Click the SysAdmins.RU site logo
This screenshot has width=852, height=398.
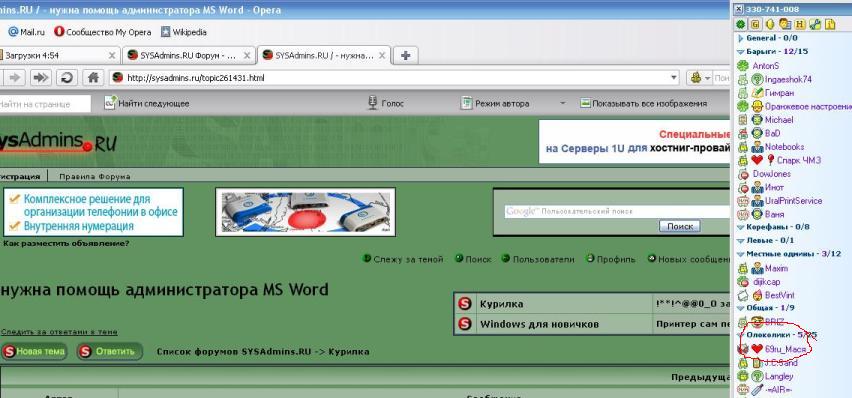(57, 142)
